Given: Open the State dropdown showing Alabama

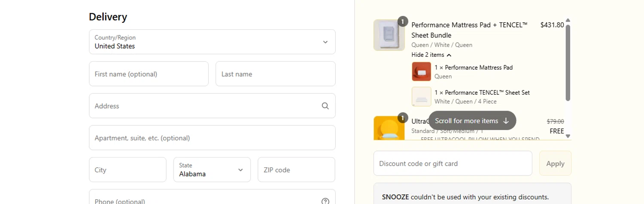Looking at the screenshot, I should 212,170.
